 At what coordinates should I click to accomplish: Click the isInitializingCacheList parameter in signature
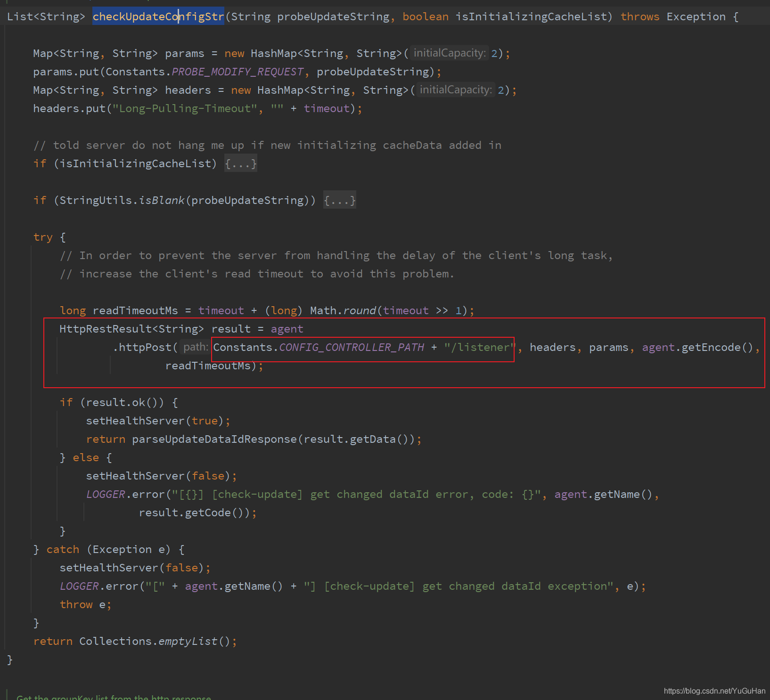[x=531, y=16]
